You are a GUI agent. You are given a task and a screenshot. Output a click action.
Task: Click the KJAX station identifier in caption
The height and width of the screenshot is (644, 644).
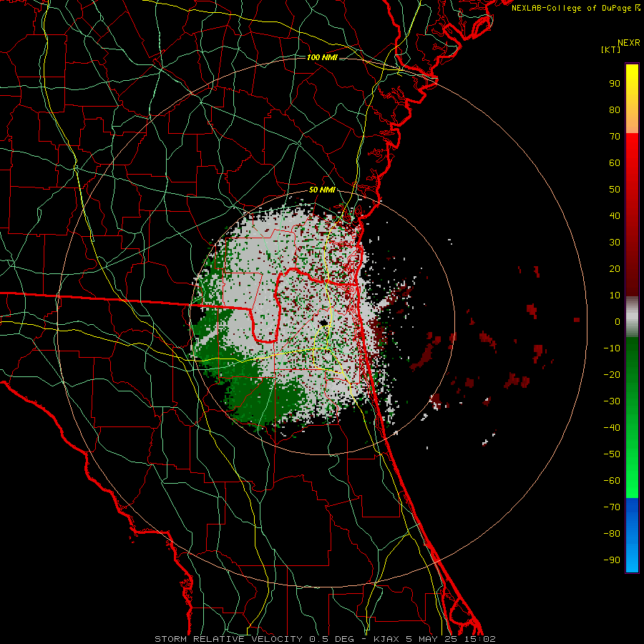(x=387, y=639)
